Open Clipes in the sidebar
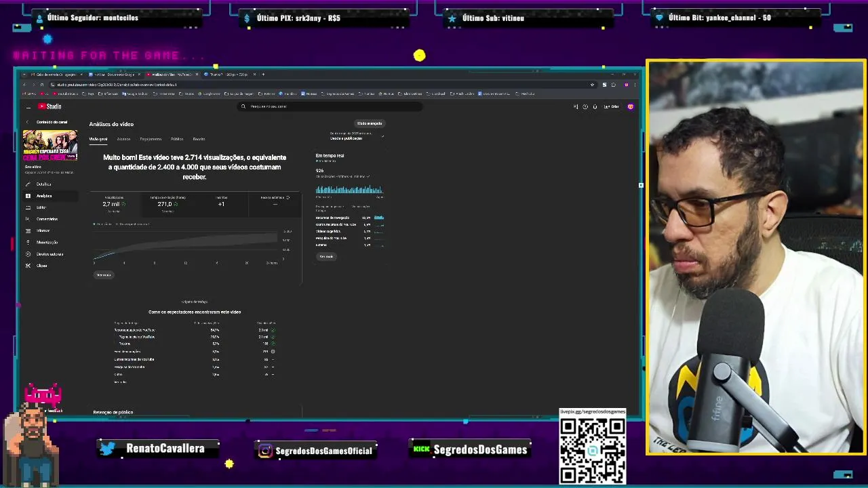868x488 pixels. [41, 266]
